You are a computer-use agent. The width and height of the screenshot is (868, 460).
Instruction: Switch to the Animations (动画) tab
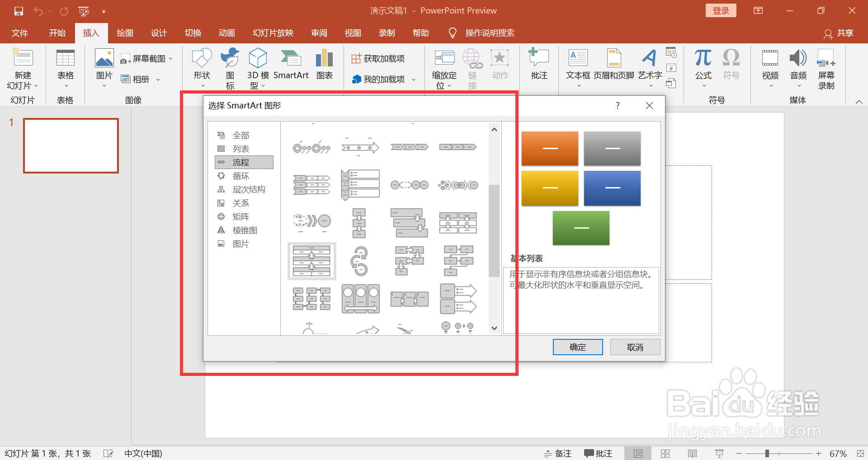pyautogui.click(x=226, y=33)
